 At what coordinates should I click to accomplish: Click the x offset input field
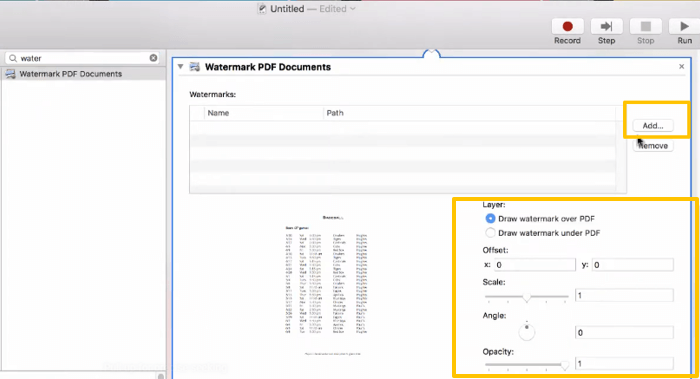point(534,265)
